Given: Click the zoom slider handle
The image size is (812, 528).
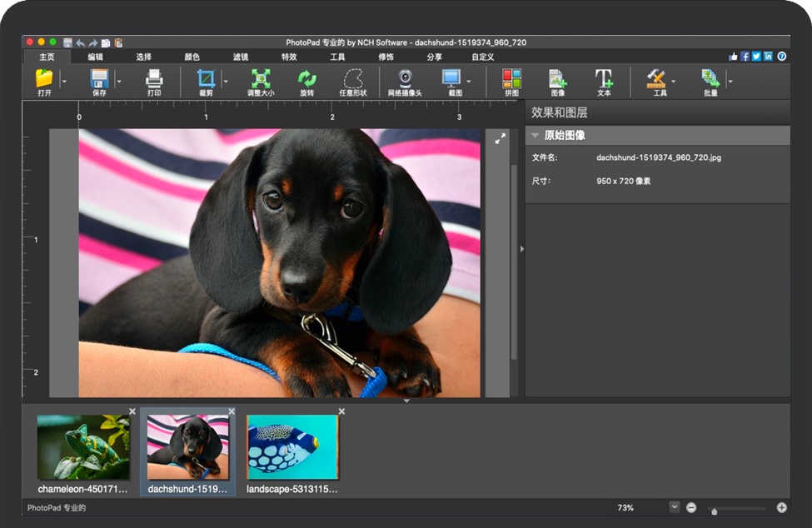Looking at the screenshot, I should tap(714, 511).
